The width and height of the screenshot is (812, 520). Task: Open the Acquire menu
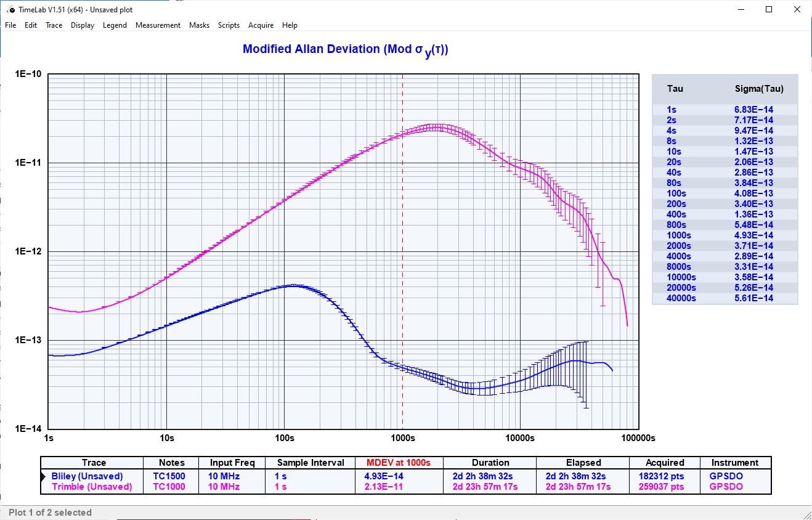[261, 25]
